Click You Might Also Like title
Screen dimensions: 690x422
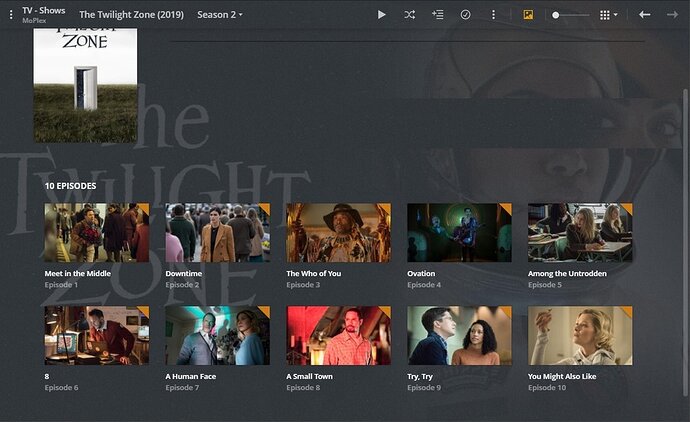click(x=562, y=376)
